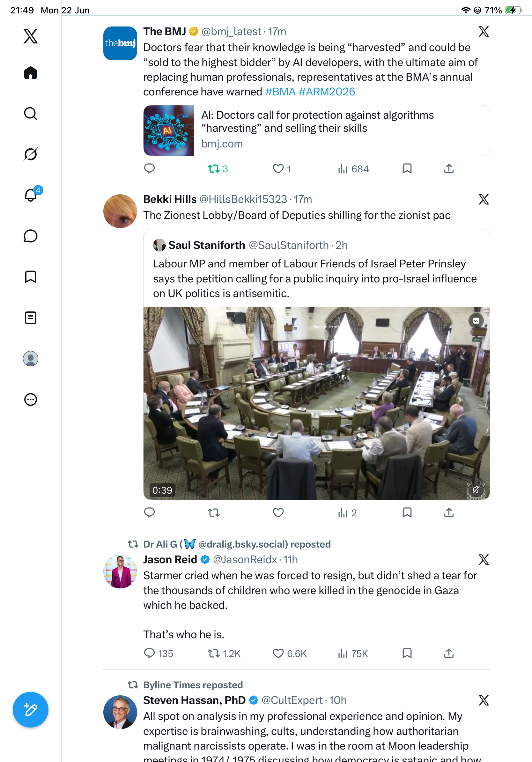Screen dimensions: 532x762
Task: Open Messages chat bubble in sidebar
Action: point(31,236)
